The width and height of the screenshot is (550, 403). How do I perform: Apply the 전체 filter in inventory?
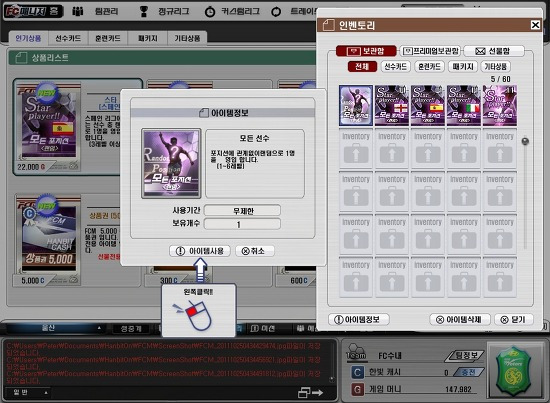(x=362, y=66)
